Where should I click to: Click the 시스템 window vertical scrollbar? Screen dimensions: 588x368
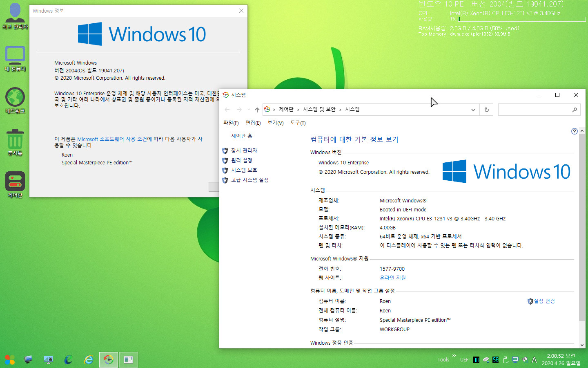click(x=582, y=228)
